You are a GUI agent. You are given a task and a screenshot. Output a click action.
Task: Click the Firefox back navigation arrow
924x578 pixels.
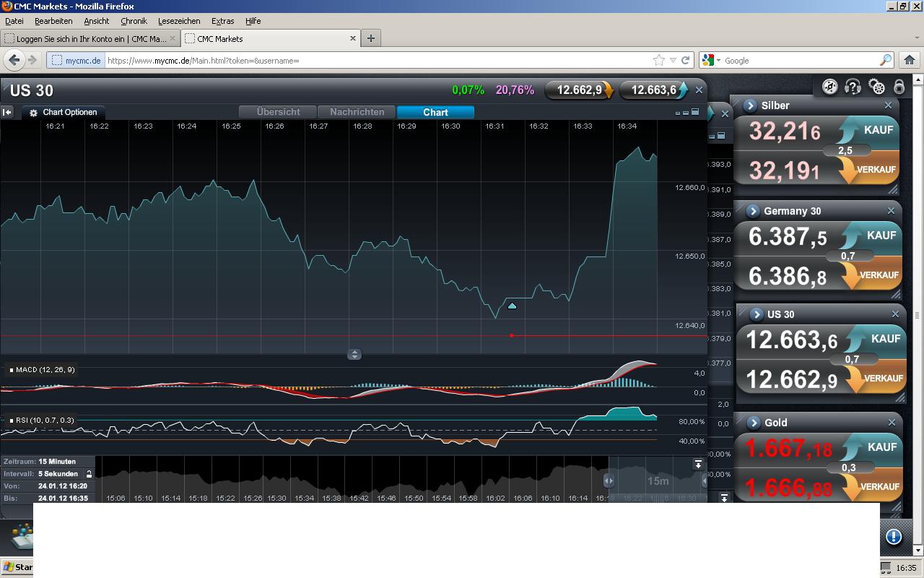click(14, 60)
